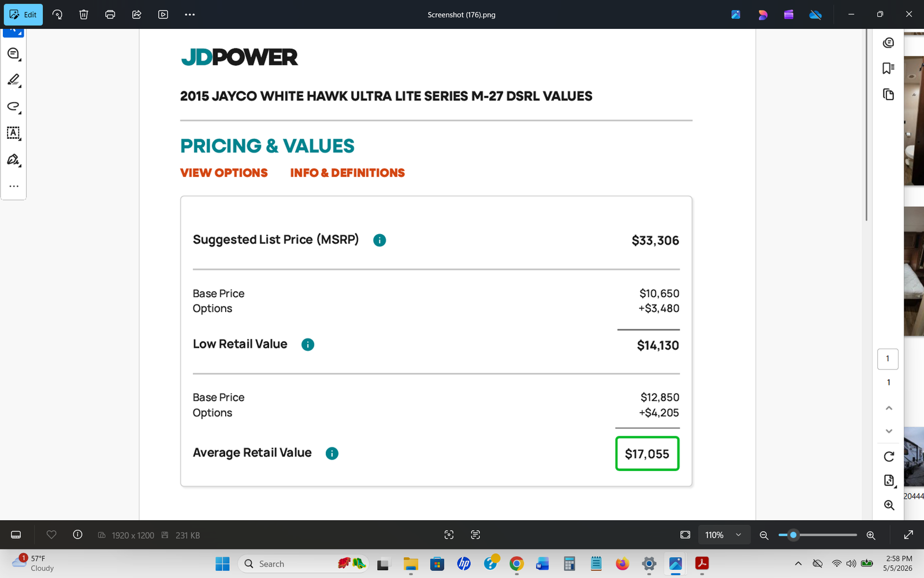Image resolution: width=924 pixels, height=578 pixels.
Task: Zoom out with the minus magnifier
Action: (x=764, y=535)
